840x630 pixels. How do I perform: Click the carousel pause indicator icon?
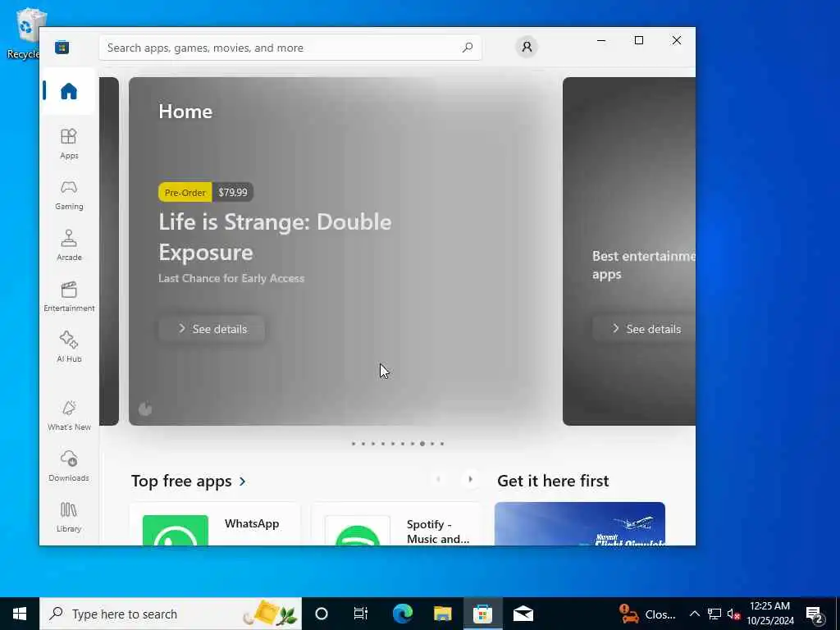tap(145, 409)
